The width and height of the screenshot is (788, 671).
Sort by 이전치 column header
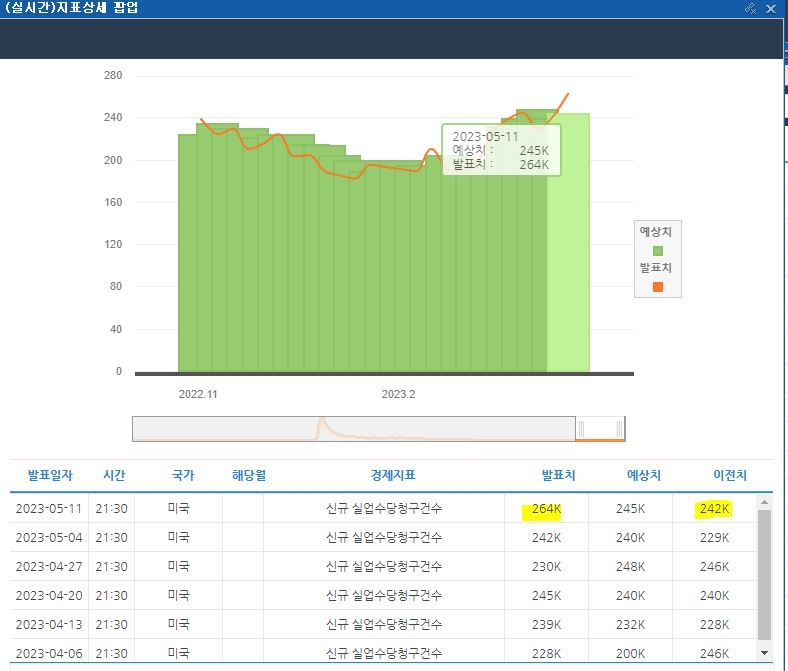click(x=730, y=475)
